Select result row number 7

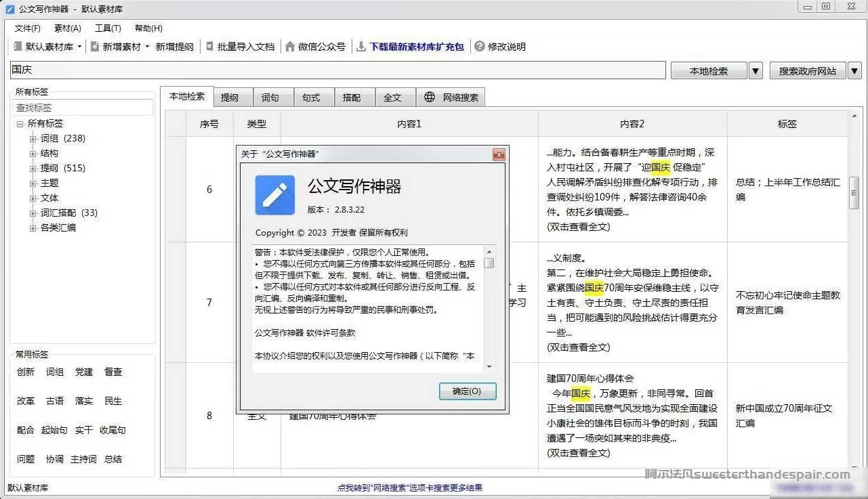(209, 303)
